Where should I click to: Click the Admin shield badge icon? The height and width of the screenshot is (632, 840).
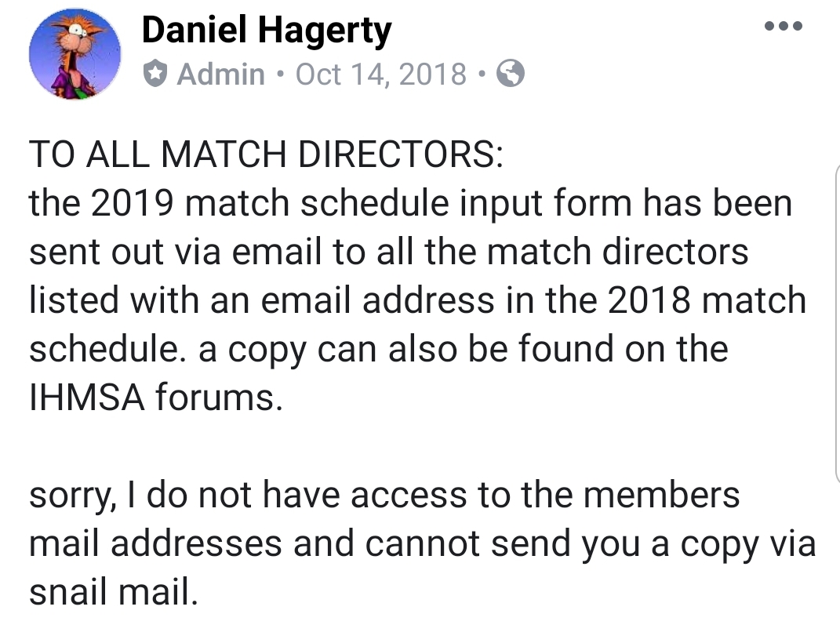pyautogui.click(x=155, y=74)
